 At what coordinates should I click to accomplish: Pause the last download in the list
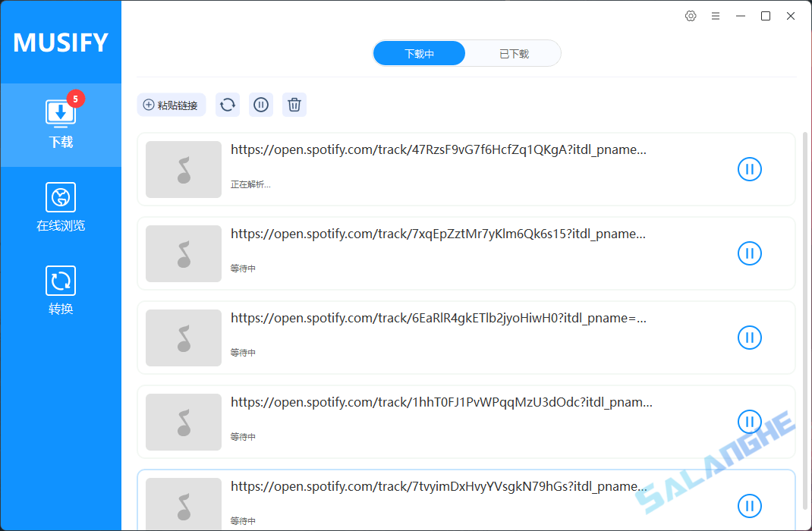click(750, 506)
